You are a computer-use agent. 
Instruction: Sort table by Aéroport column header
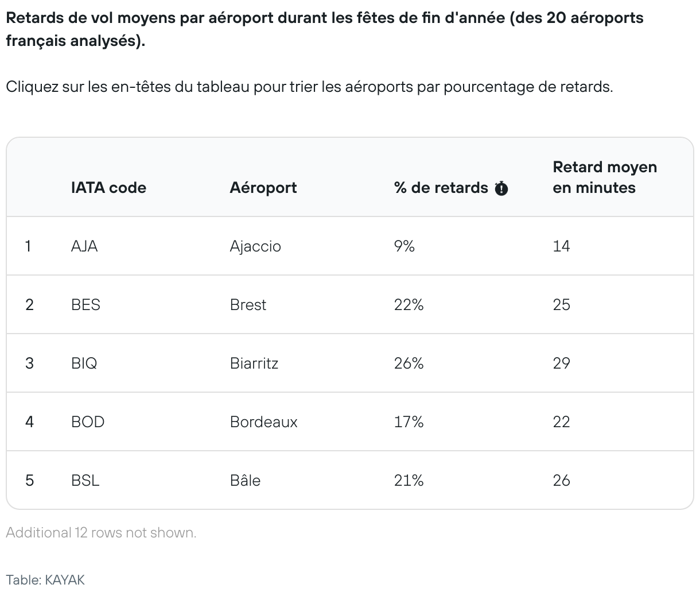tap(263, 188)
